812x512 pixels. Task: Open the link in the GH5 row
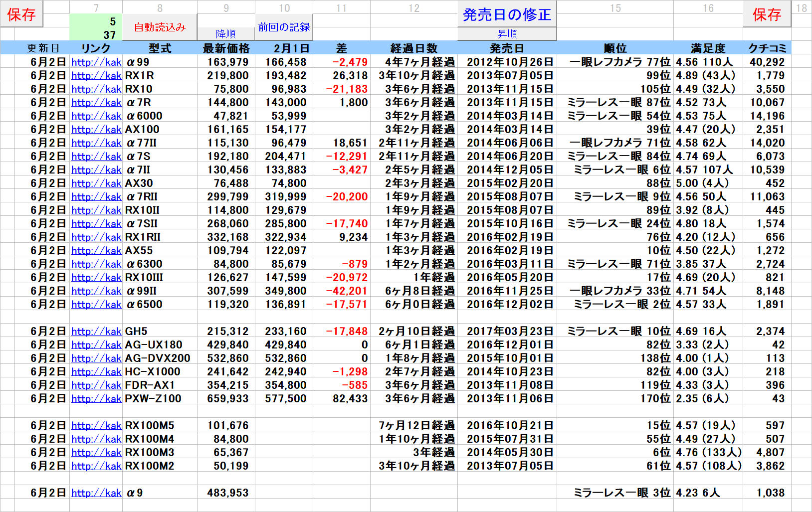(x=96, y=332)
